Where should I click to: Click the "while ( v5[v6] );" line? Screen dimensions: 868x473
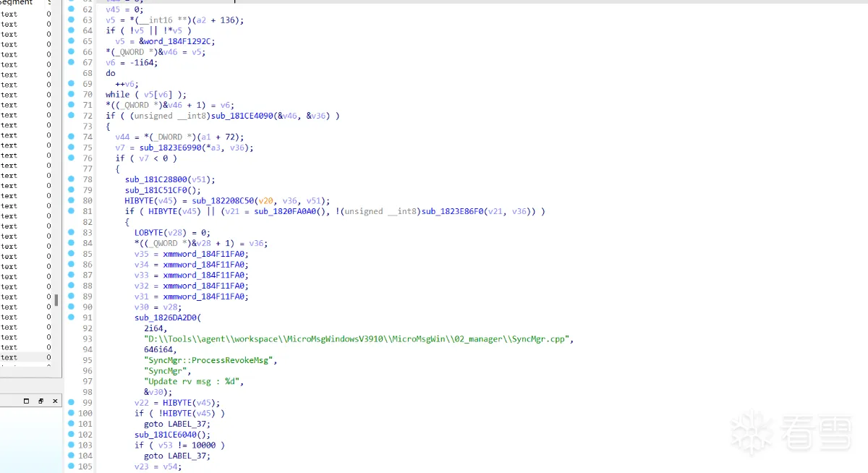coord(146,94)
